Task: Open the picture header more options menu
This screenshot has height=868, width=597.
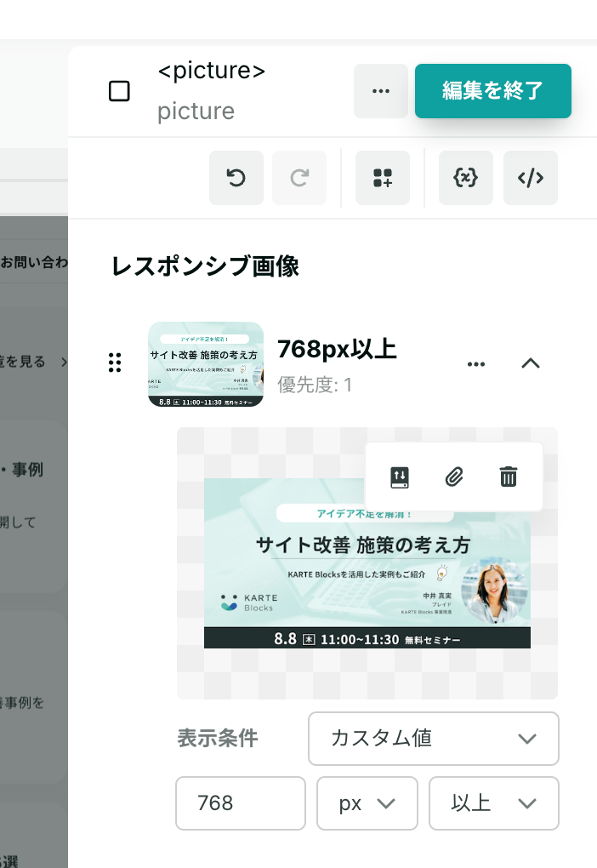Action: point(381,91)
